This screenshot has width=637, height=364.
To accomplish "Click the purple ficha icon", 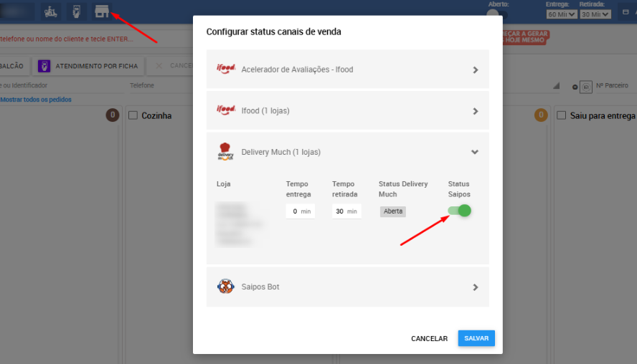I will coord(44,66).
